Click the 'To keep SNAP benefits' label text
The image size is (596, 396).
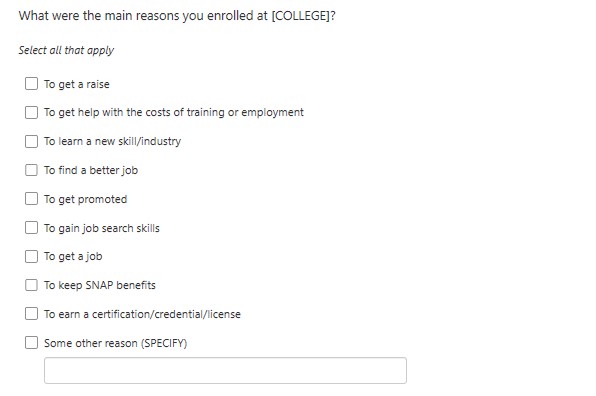click(x=100, y=285)
